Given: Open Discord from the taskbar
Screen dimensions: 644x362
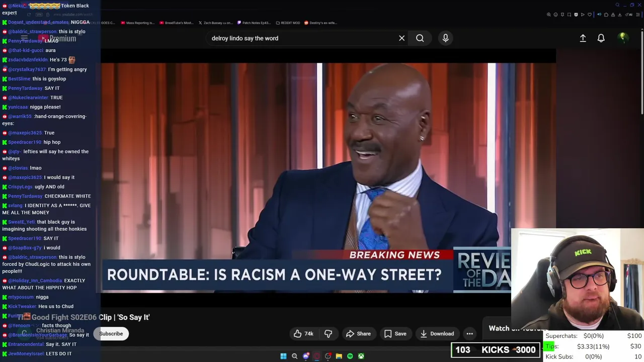Looking at the screenshot, I should (x=306, y=356).
